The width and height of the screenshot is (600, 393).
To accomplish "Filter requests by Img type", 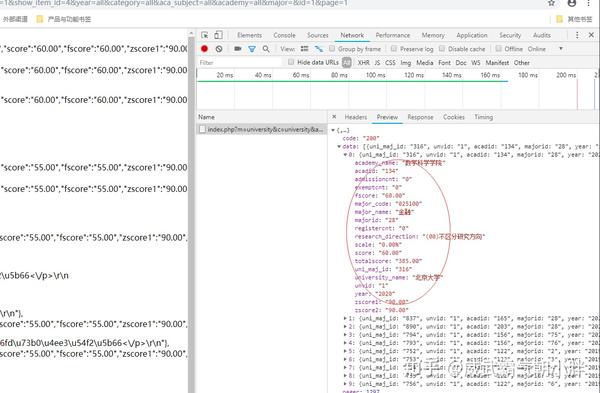I will pos(406,62).
